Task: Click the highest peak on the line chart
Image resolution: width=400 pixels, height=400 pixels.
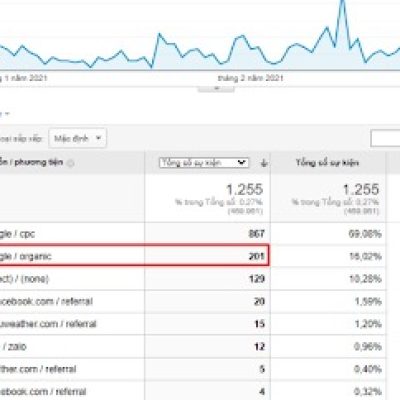Action: (342, 2)
